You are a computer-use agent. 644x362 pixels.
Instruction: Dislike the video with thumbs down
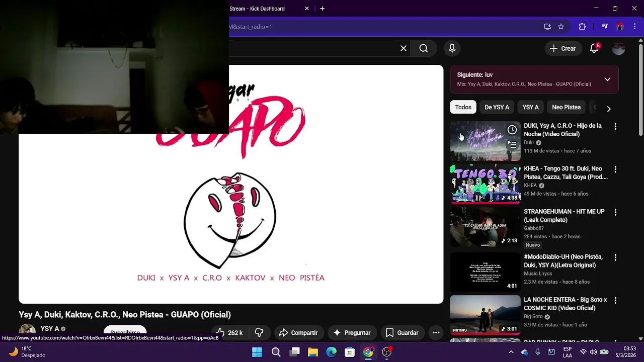point(259,332)
